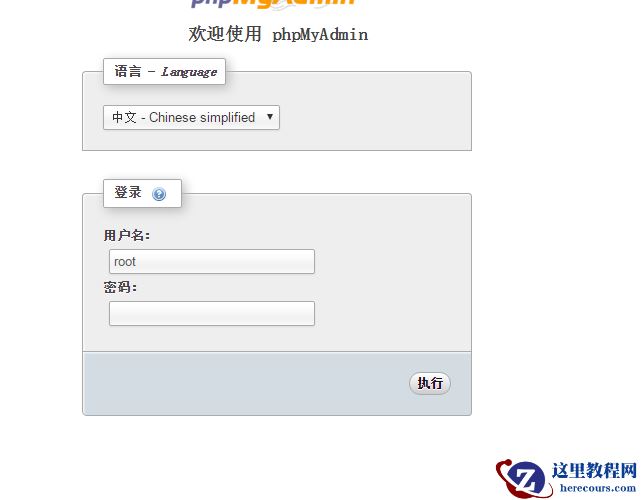
Task: Click the 密码: label
Action: click(120, 287)
